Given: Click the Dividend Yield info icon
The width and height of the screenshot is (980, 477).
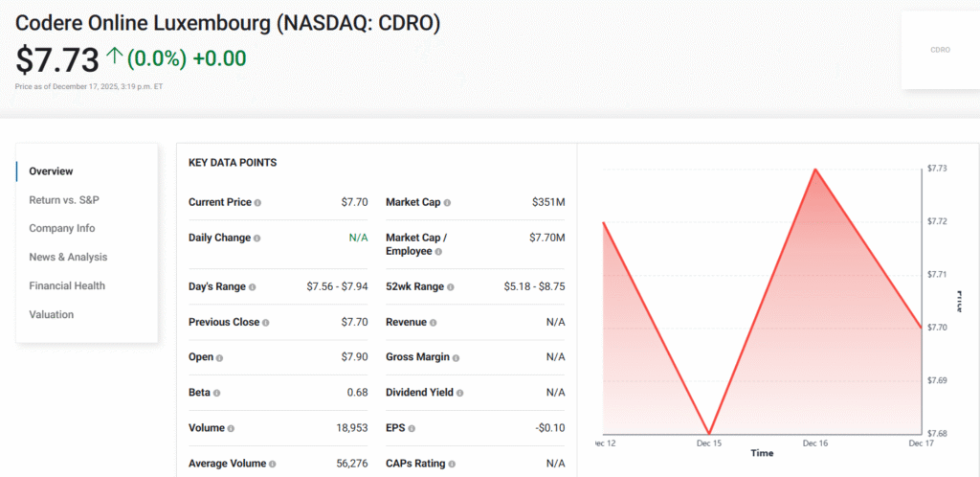Looking at the screenshot, I should coord(460,393).
